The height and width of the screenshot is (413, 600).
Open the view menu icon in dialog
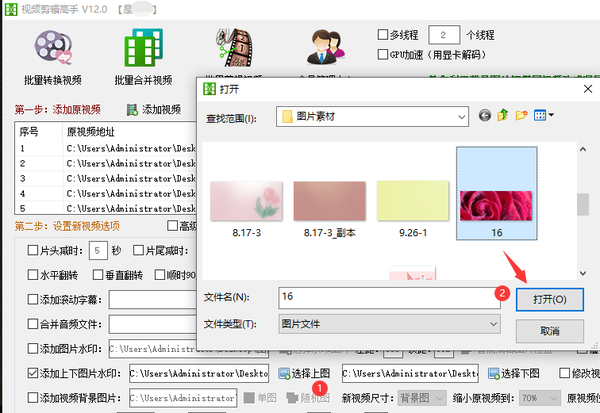point(543,117)
